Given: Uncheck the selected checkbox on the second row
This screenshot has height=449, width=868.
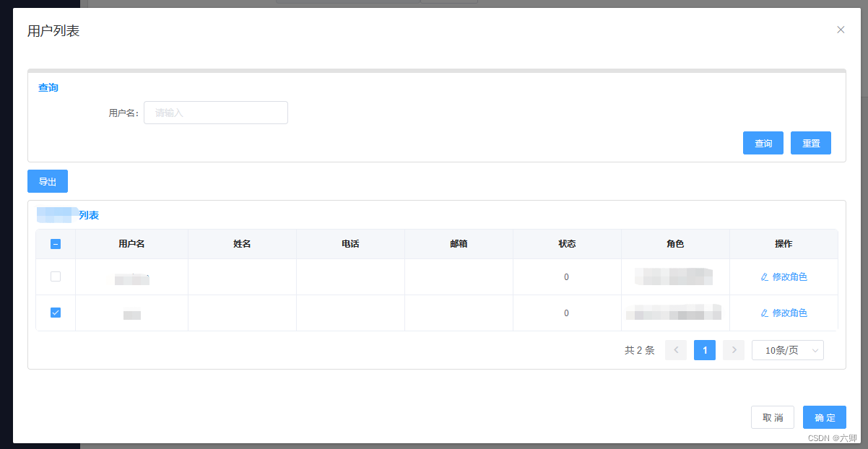Looking at the screenshot, I should (56, 313).
